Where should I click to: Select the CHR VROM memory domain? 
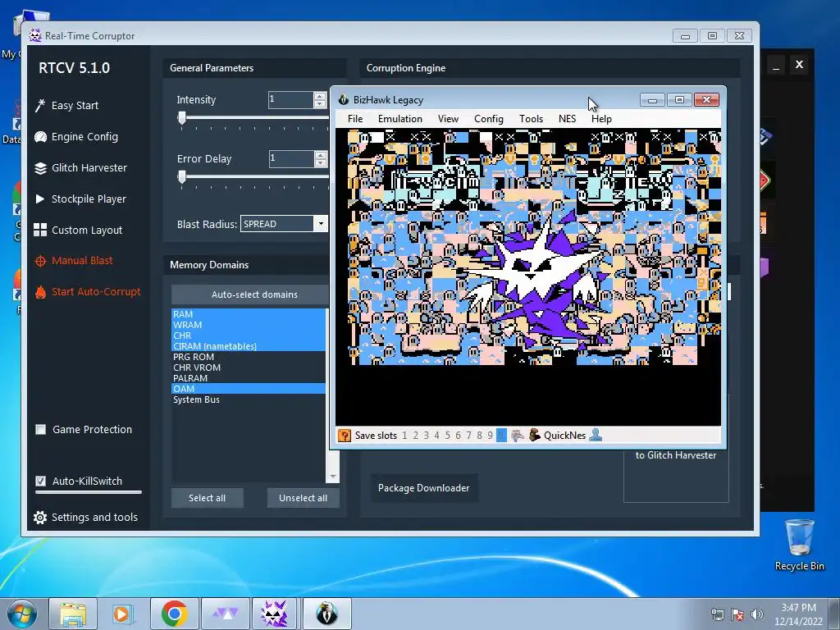tap(248, 367)
